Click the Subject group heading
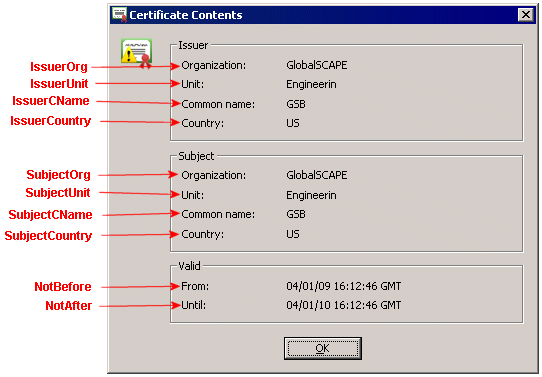Image resolution: width=542 pixels, height=377 pixels. (196, 156)
